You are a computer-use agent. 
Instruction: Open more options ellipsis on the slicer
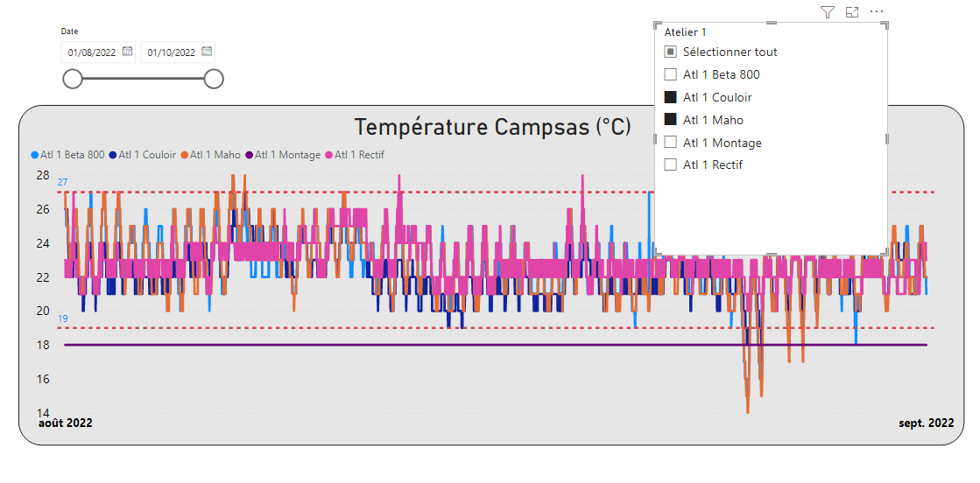pyautogui.click(x=877, y=12)
